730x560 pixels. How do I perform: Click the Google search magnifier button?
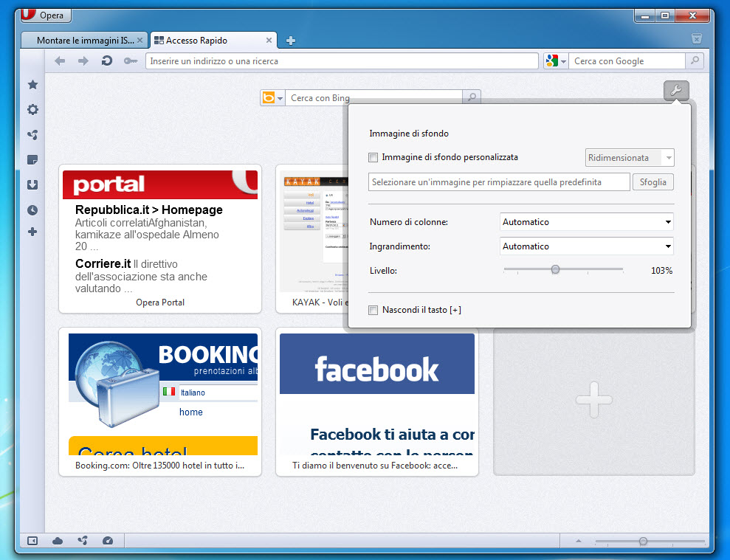(x=695, y=61)
